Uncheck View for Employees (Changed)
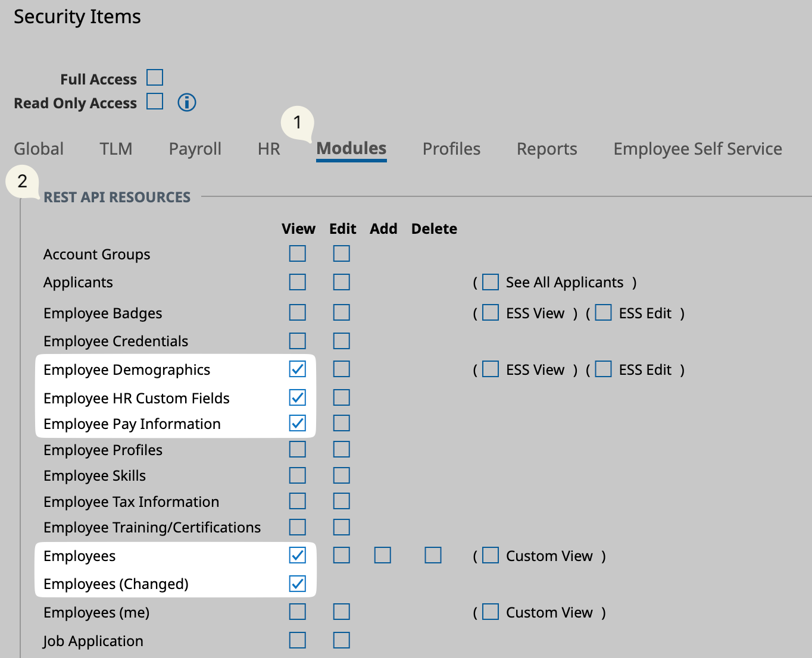The width and height of the screenshot is (812, 658). [298, 584]
